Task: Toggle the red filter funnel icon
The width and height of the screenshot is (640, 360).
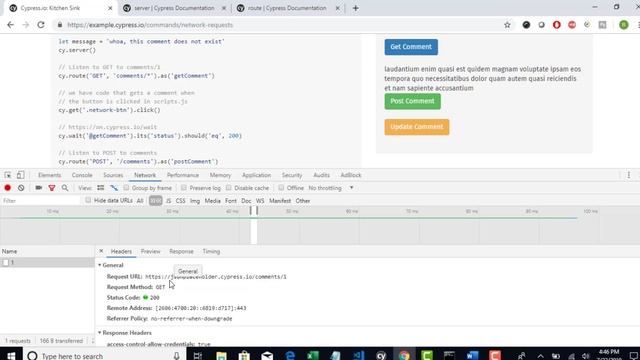Action: tap(51, 188)
